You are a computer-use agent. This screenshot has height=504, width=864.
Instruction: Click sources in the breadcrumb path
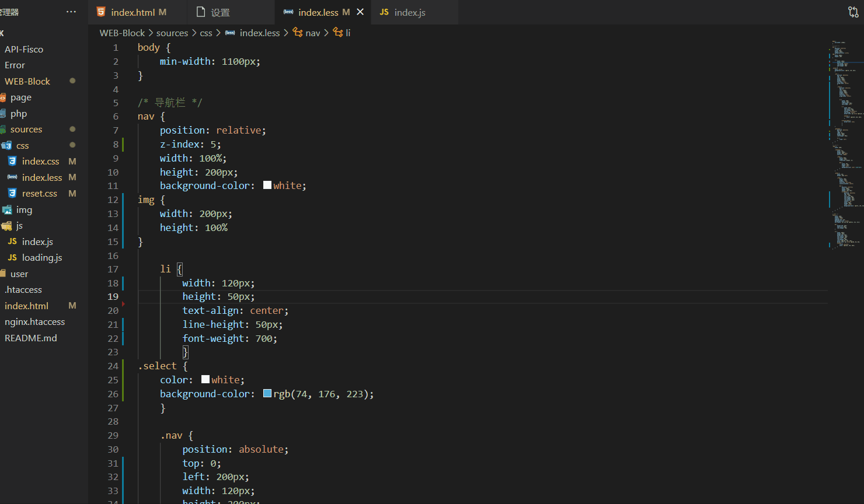click(172, 33)
